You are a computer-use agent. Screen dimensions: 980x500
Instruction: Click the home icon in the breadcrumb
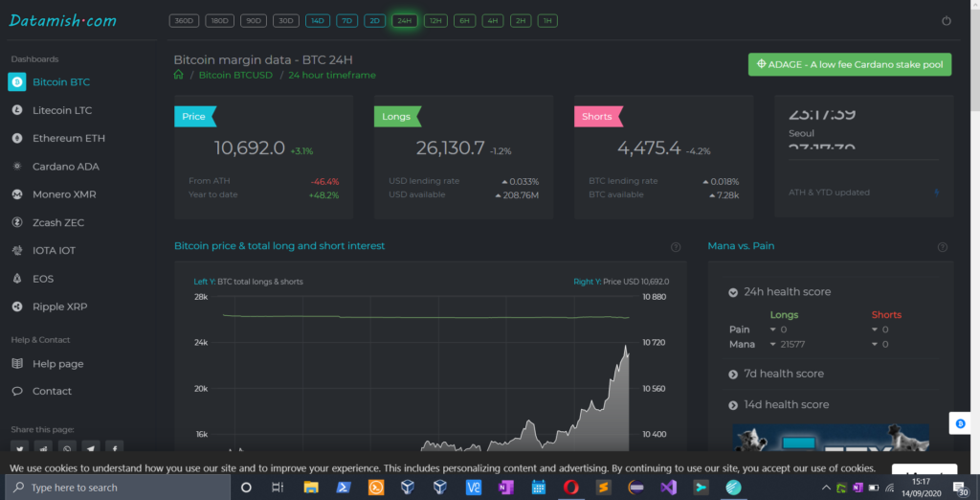(x=179, y=75)
